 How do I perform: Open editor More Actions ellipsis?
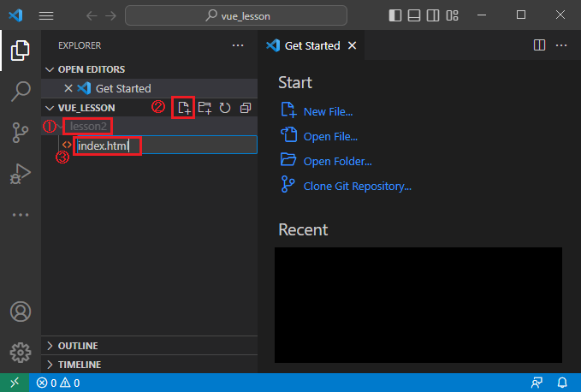pyautogui.click(x=561, y=45)
